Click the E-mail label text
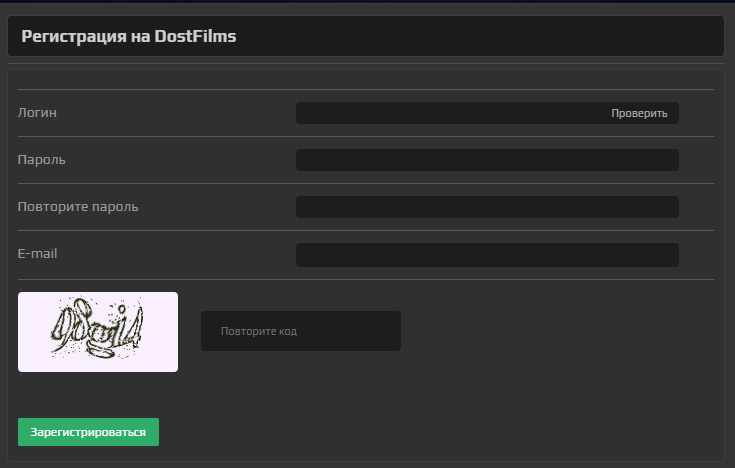This screenshot has width=735, height=468. coord(38,253)
